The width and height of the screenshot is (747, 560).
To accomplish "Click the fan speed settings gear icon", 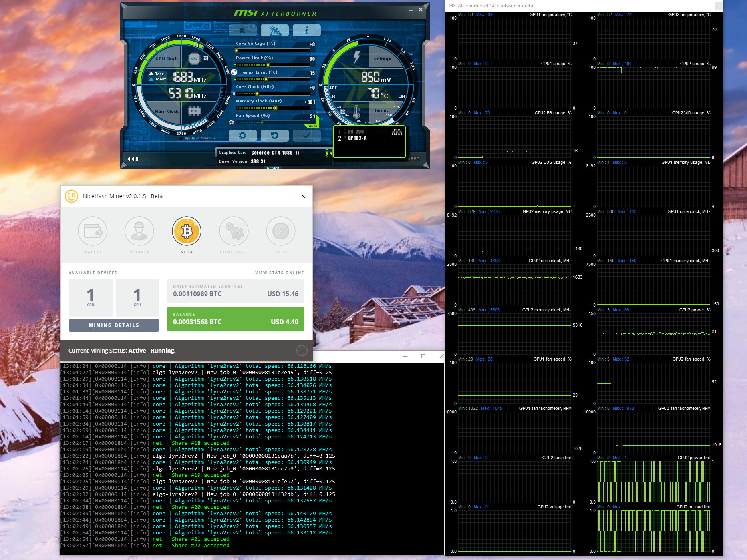I will (x=231, y=122).
